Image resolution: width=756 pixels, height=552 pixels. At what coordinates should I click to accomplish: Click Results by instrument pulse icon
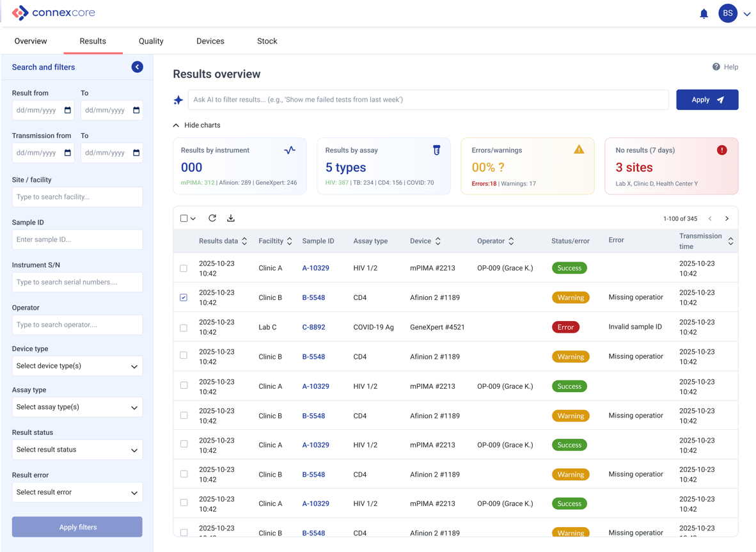click(x=290, y=150)
